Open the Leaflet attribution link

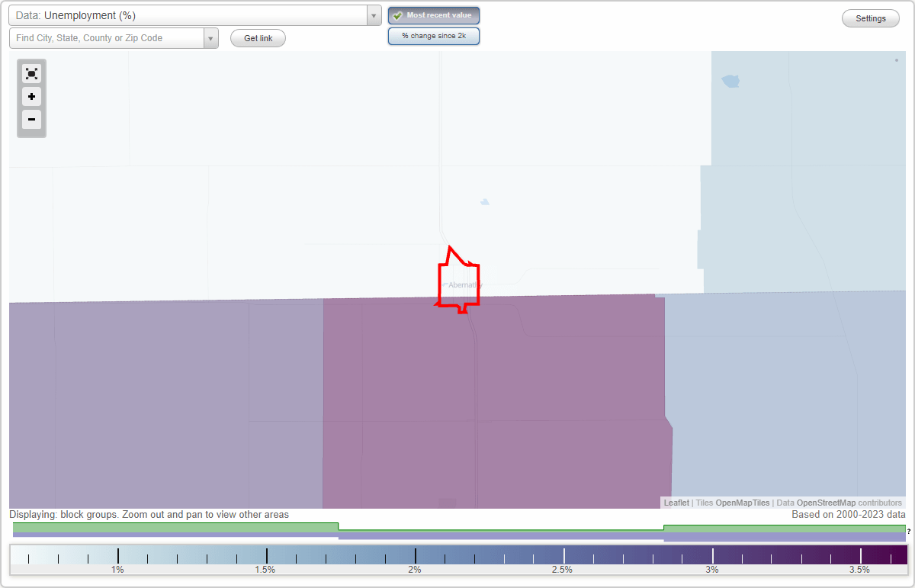pyautogui.click(x=676, y=503)
